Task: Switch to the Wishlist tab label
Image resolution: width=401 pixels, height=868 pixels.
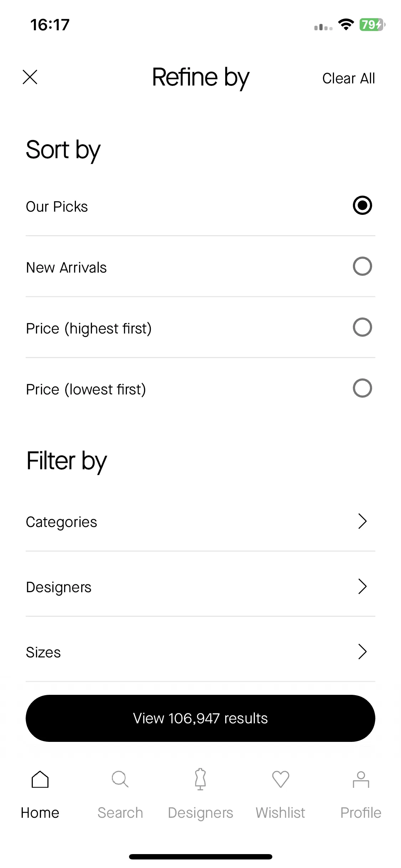Action: 281,813
